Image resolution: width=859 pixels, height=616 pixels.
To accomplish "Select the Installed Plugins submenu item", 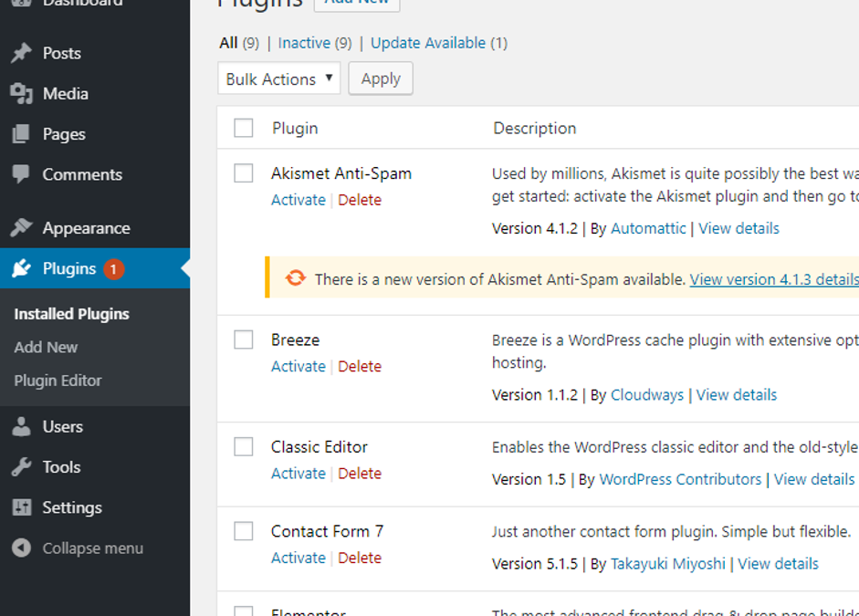I will [x=72, y=314].
